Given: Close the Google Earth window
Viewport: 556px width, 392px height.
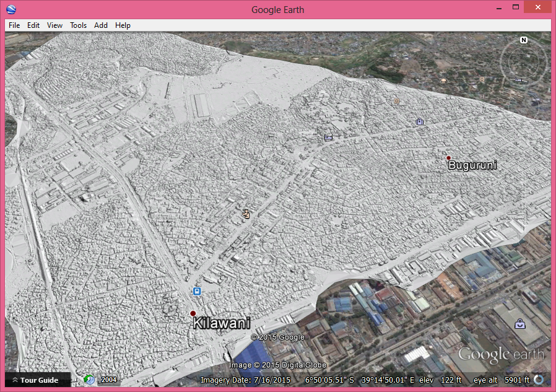Looking at the screenshot, I should click(x=538, y=7).
